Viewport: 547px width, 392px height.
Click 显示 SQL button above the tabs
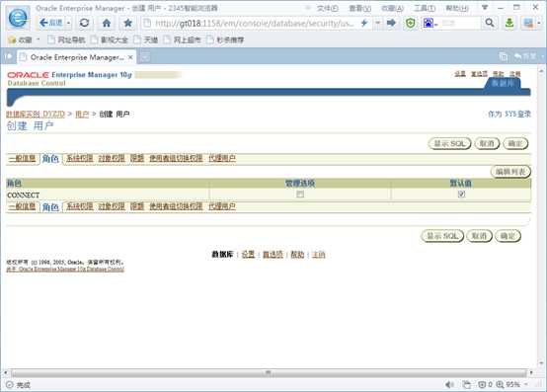(449, 144)
